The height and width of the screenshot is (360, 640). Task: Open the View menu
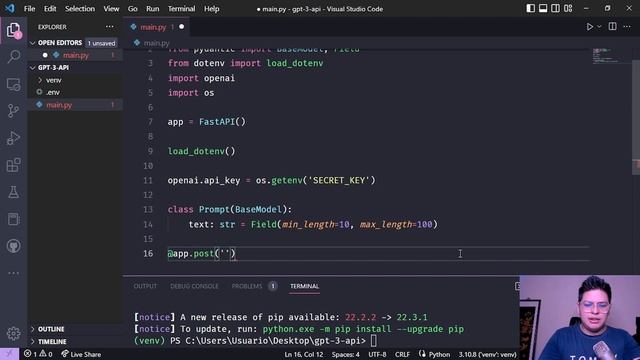pyautogui.click(x=111, y=9)
